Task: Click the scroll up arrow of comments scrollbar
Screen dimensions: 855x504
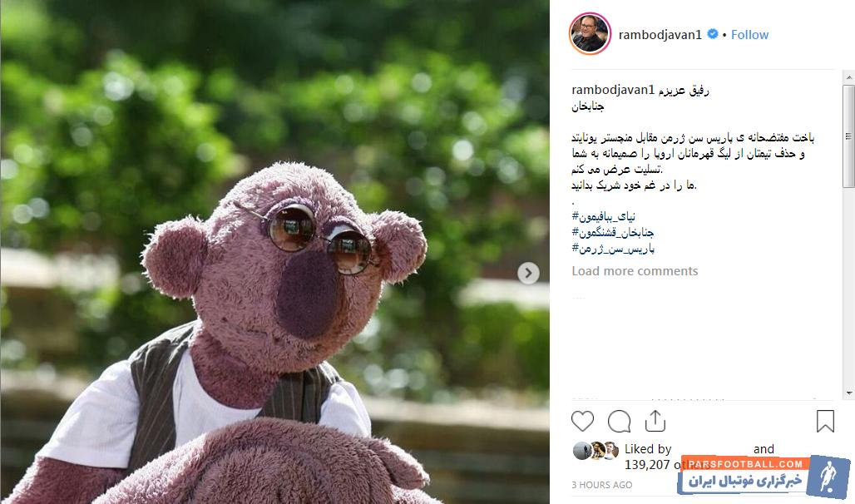Action: click(x=848, y=77)
